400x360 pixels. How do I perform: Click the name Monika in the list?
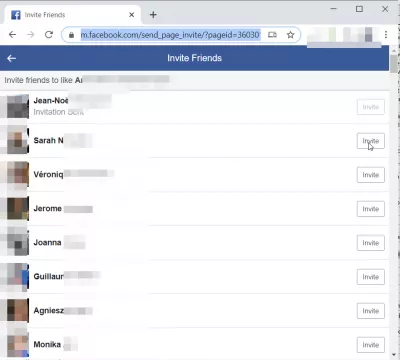47,345
